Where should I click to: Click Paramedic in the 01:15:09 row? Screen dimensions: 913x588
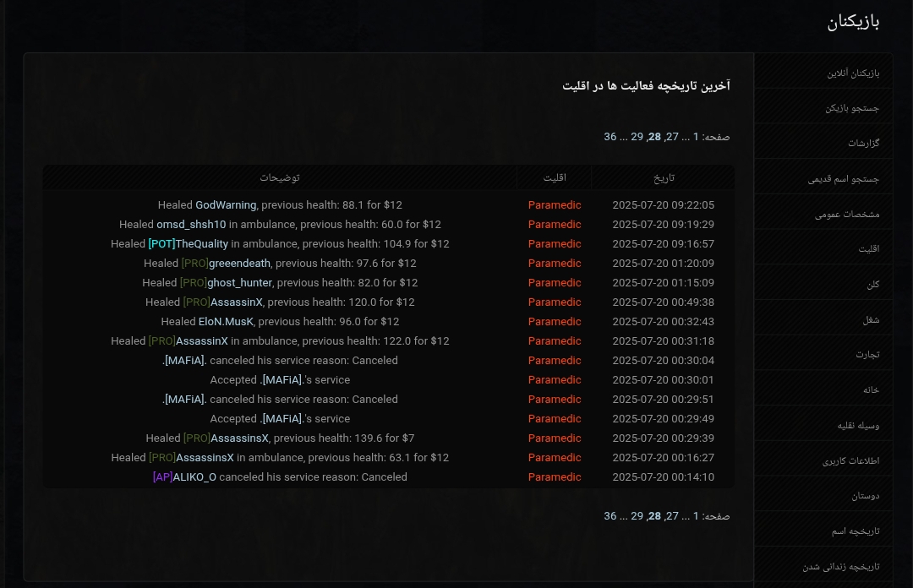[555, 283]
